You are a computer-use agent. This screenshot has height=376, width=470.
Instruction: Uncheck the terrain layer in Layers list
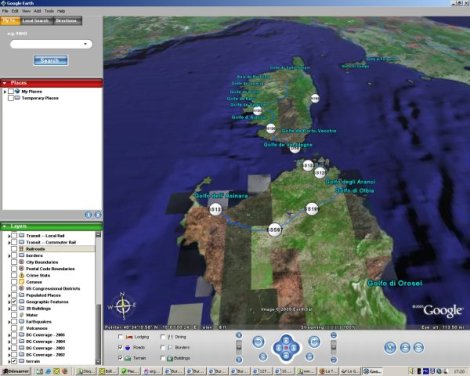coord(14,361)
